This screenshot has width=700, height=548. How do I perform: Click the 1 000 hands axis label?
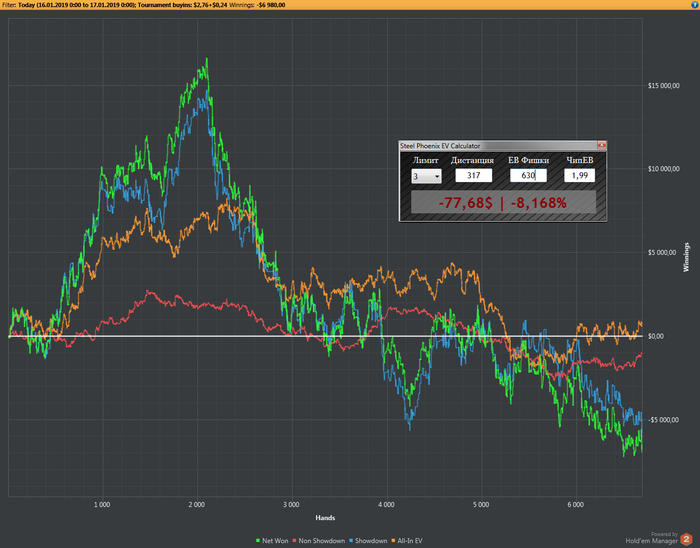click(x=102, y=505)
